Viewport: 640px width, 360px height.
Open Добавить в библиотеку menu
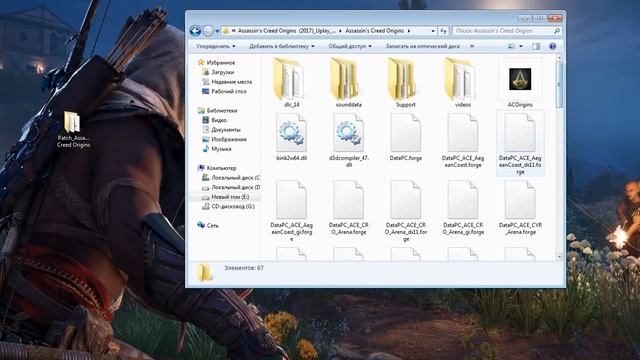282,46
